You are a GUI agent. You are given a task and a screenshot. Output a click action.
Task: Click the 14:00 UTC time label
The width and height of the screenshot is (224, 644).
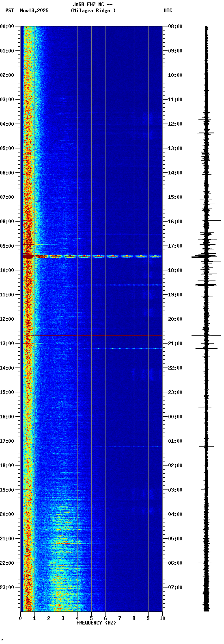pyautogui.click(x=175, y=173)
